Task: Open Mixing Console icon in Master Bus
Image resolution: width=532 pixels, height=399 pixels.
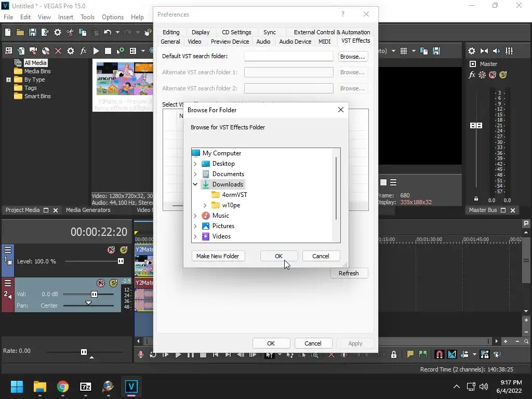Action: (509, 51)
